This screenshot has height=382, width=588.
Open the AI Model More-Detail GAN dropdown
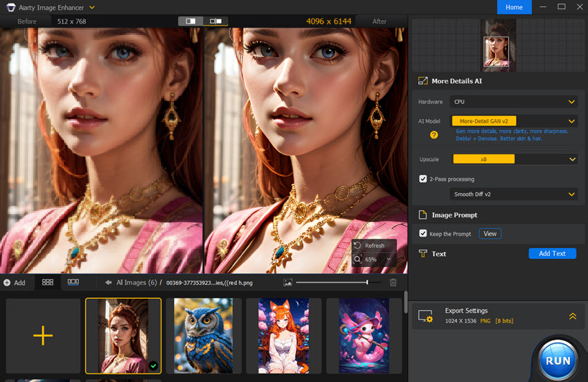coord(513,121)
